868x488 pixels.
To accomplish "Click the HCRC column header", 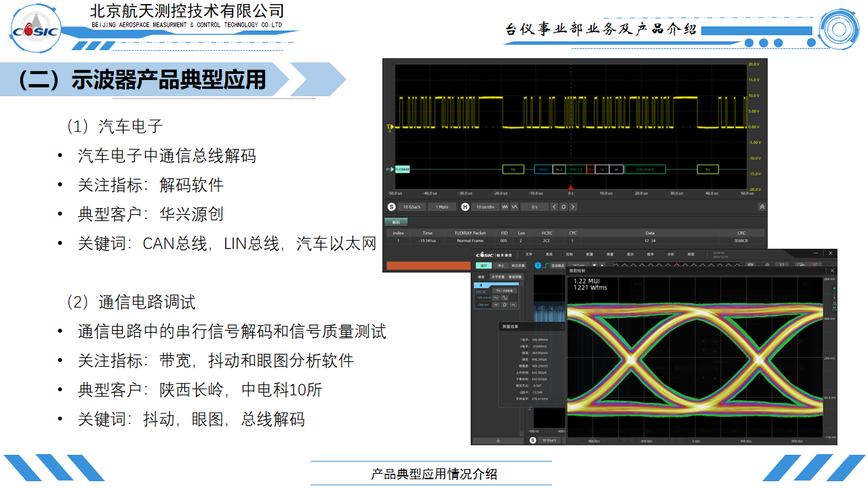I will tap(547, 233).
